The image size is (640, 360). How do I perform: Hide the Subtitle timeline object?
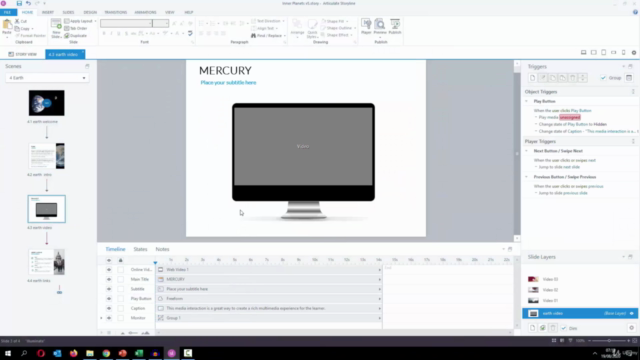pos(109,289)
